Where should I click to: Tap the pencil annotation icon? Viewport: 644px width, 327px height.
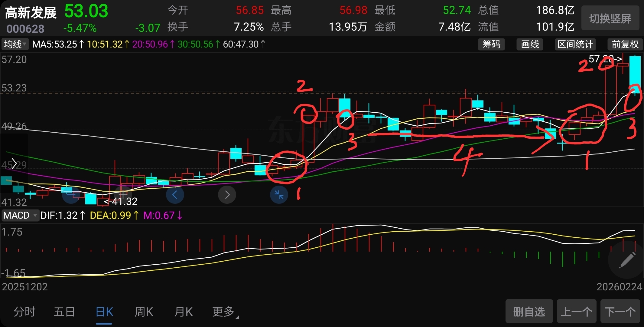tap(627, 260)
